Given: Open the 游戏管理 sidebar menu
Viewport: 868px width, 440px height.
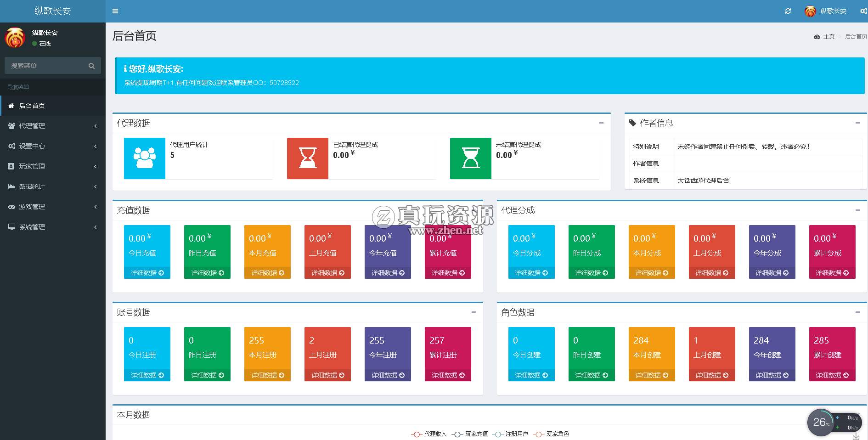Looking at the screenshot, I should click(53, 207).
